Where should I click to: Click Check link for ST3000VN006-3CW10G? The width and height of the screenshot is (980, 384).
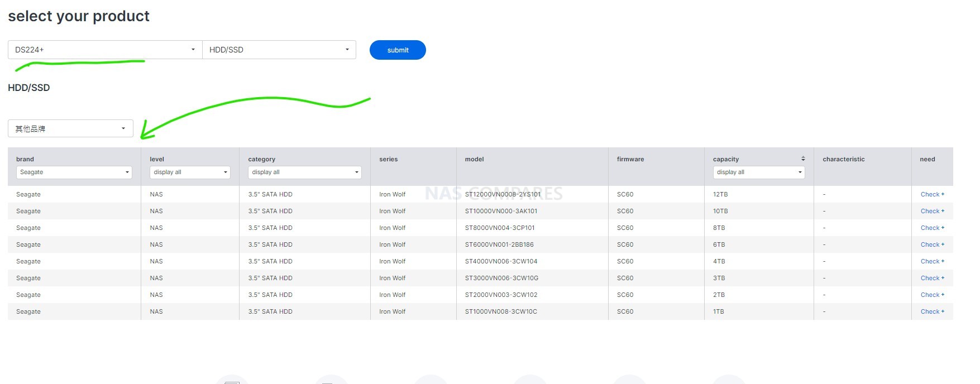(933, 278)
